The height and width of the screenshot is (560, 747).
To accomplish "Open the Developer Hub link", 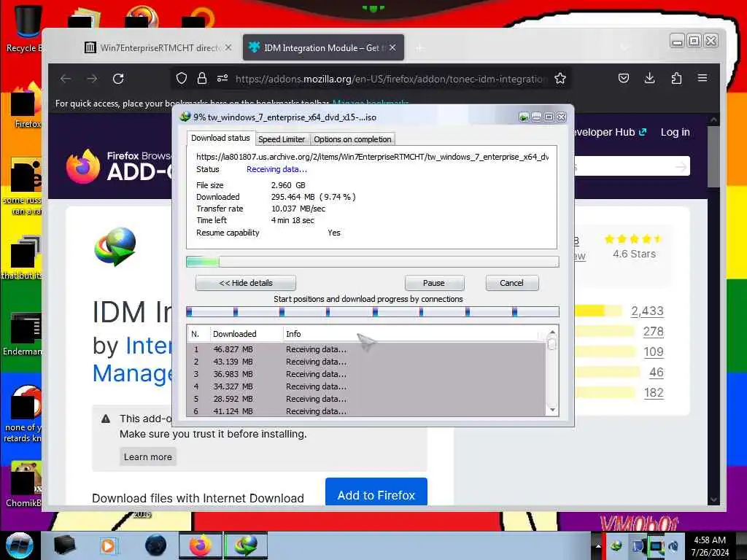I will point(611,133).
